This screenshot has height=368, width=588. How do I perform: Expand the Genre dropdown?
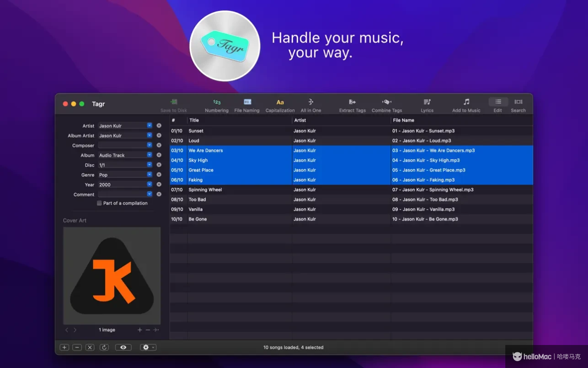click(149, 174)
